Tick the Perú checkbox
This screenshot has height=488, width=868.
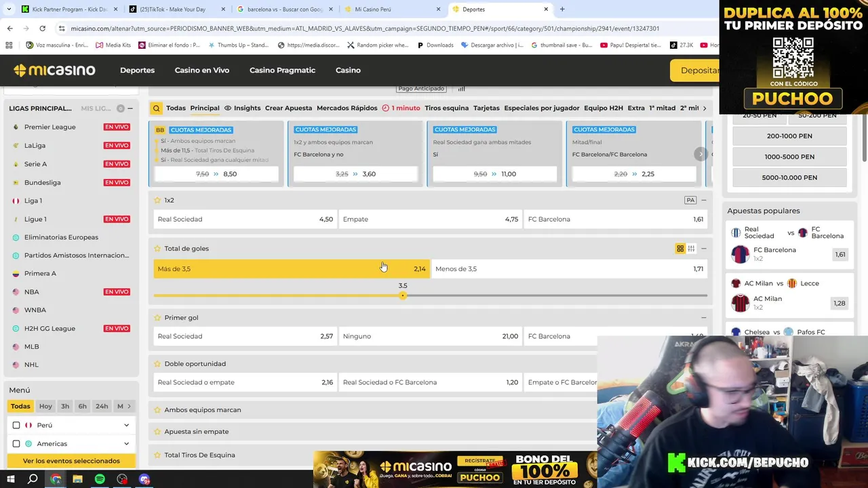[16, 425]
